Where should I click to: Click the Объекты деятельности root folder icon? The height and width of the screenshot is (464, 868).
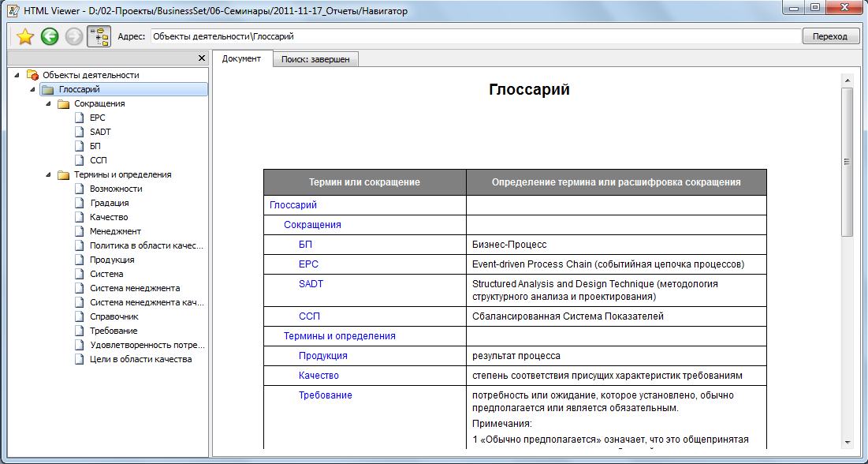click(32, 75)
